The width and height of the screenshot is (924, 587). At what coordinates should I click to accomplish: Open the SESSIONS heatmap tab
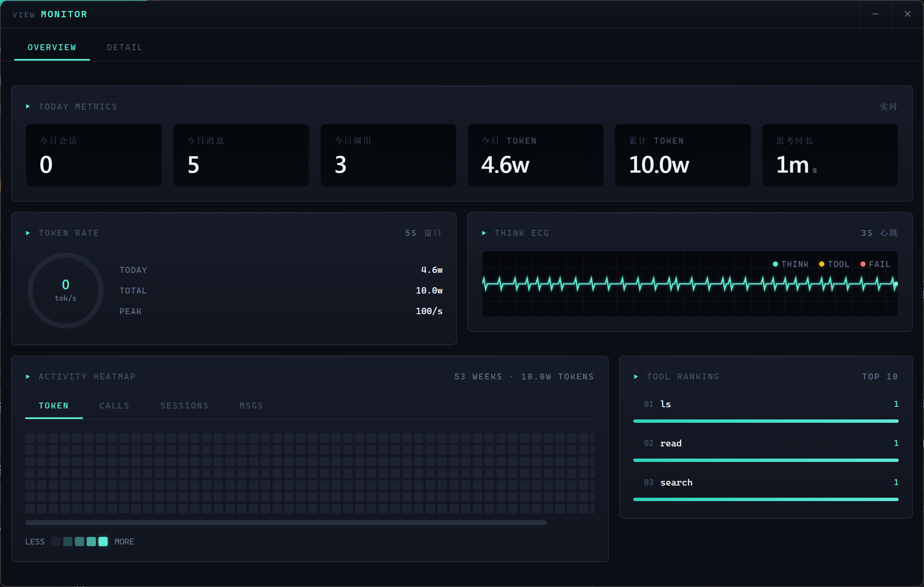pos(184,406)
